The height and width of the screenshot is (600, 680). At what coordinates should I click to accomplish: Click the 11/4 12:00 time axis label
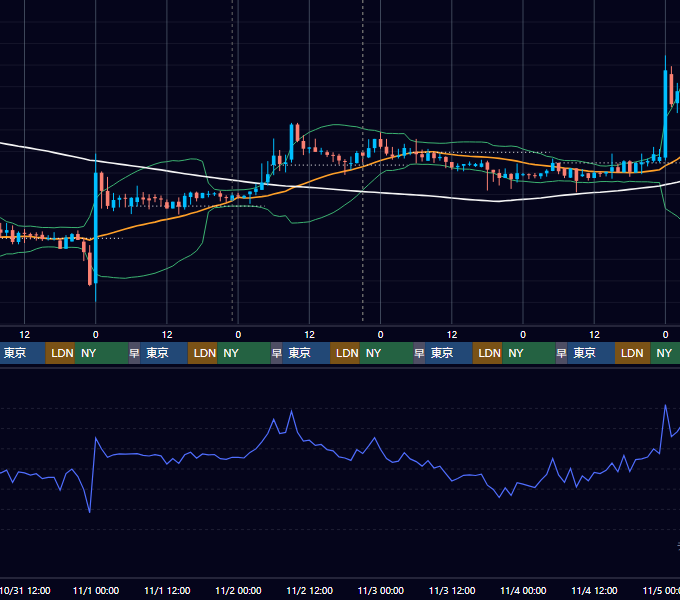tap(594, 590)
